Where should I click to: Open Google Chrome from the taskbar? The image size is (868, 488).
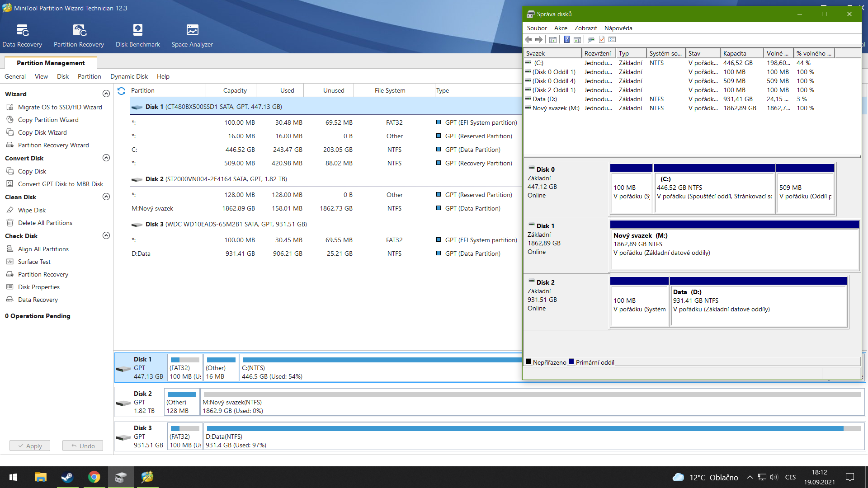pos(94,477)
